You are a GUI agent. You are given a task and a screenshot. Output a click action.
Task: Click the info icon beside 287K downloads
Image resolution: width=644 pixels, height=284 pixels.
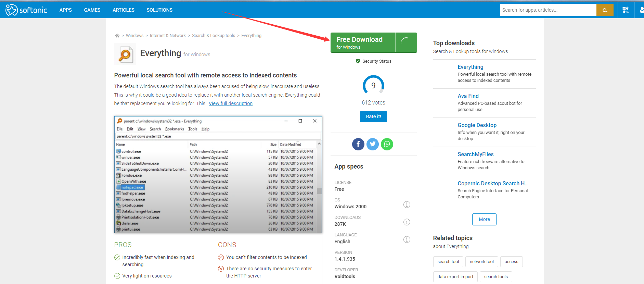click(x=407, y=222)
